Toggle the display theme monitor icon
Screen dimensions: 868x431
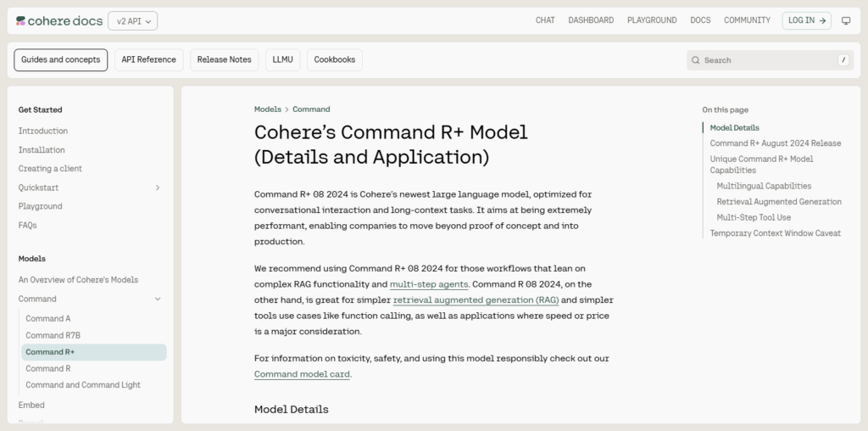[x=846, y=20]
